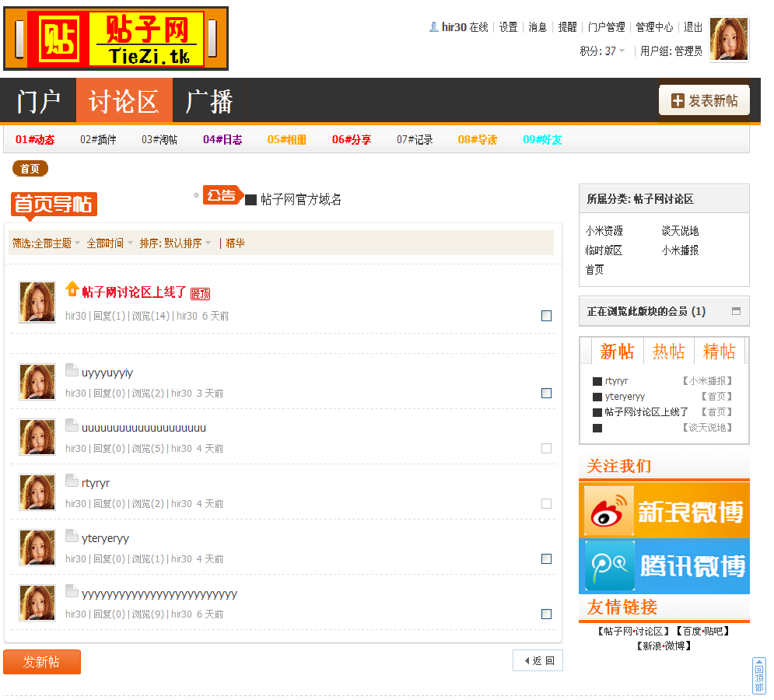The image size is (774, 700).
Task: Tick the checkbox for yteryeryy thread row
Action: pos(546,559)
